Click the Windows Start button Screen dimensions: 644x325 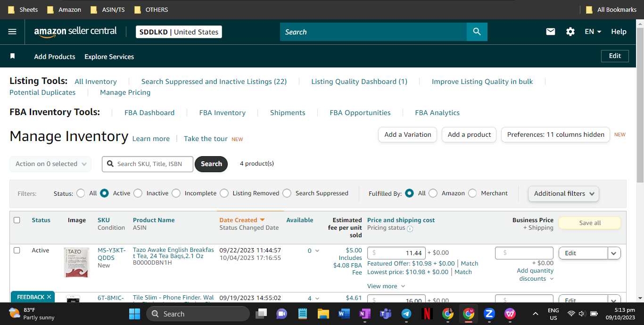pyautogui.click(x=134, y=314)
